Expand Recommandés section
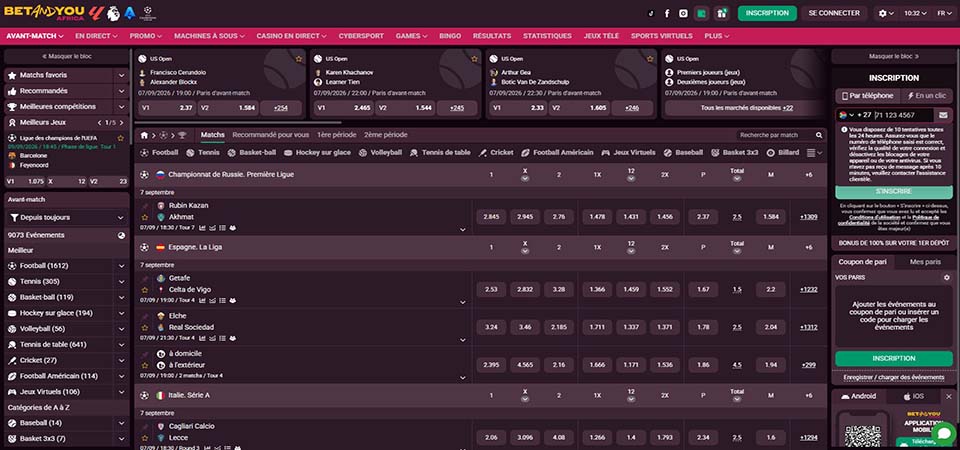 coord(122,91)
